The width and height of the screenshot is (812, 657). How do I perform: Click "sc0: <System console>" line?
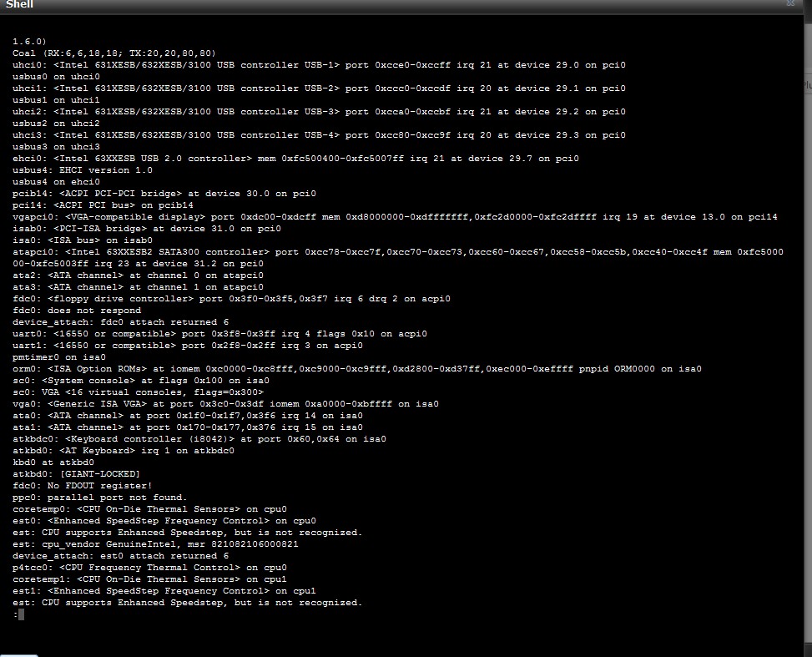[x=141, y=381]
